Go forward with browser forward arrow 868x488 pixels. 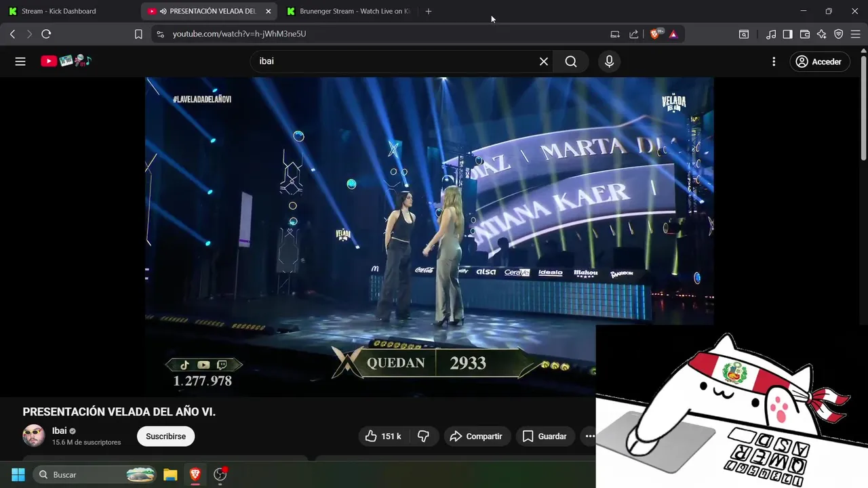tap(29, 34)
